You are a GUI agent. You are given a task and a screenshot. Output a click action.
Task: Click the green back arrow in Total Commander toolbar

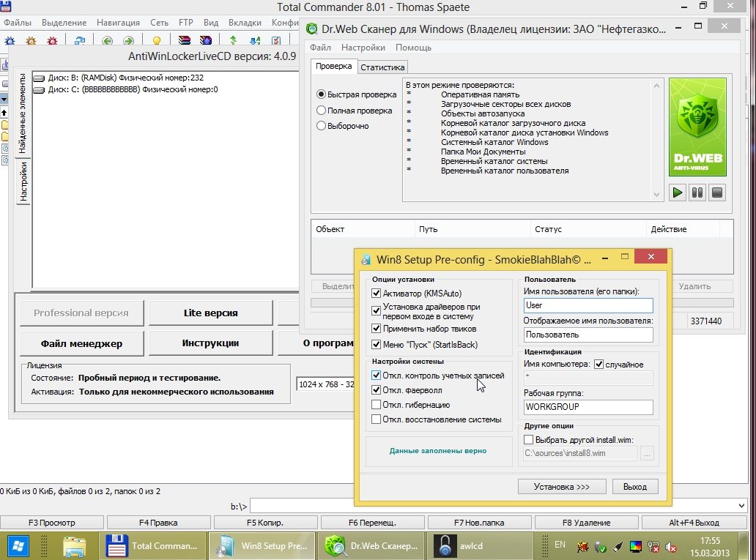[107, 41]
